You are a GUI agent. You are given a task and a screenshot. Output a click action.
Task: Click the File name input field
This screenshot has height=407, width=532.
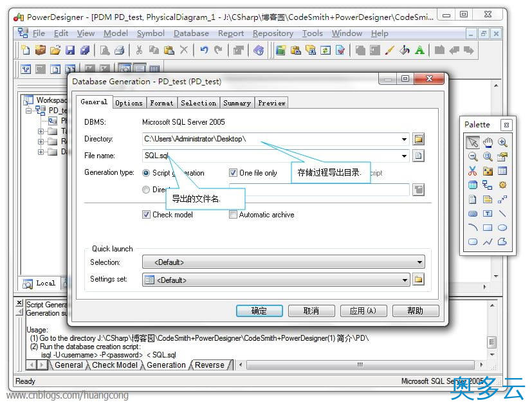coord(275,156)
